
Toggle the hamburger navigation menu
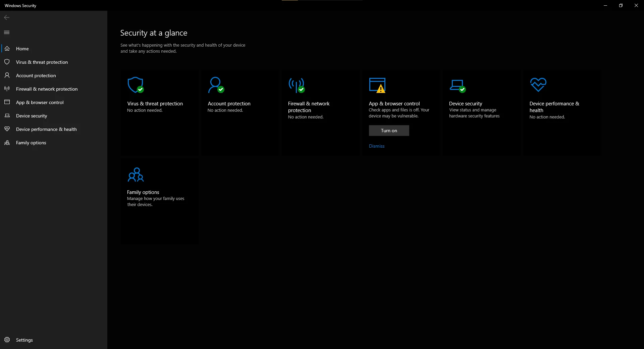tap(7, 32)
